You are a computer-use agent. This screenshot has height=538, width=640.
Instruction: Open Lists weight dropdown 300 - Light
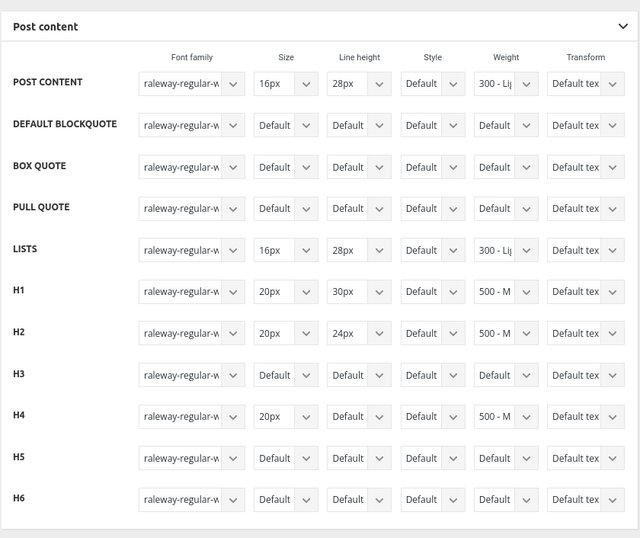point(506,250)
